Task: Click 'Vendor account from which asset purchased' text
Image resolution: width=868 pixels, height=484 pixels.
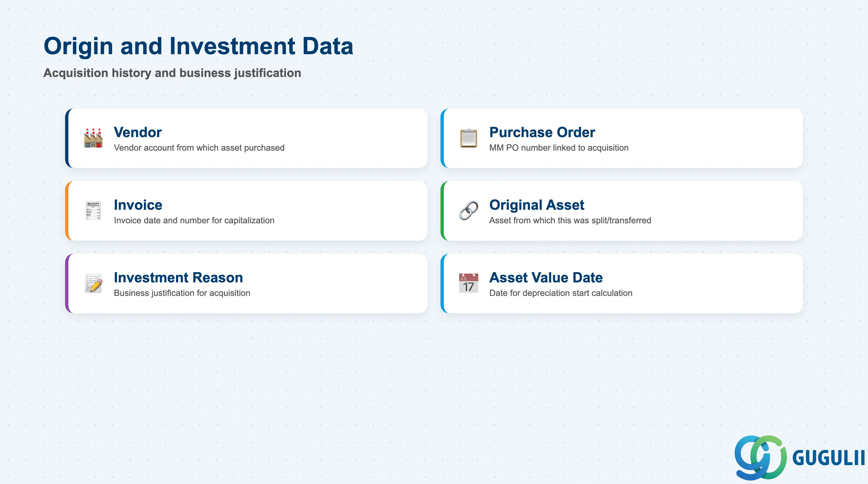Action: 199,148
